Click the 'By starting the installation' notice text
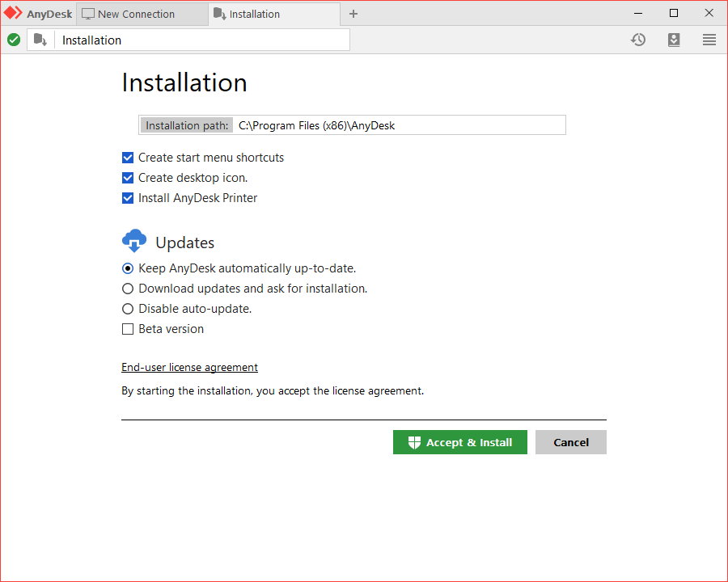 coord(273,390)
